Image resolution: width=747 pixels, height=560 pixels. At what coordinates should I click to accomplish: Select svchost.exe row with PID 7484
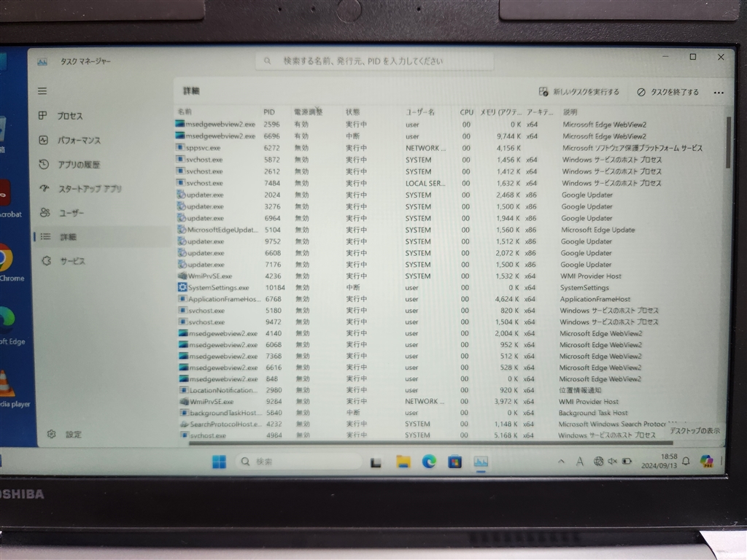(x=449, y=183)
